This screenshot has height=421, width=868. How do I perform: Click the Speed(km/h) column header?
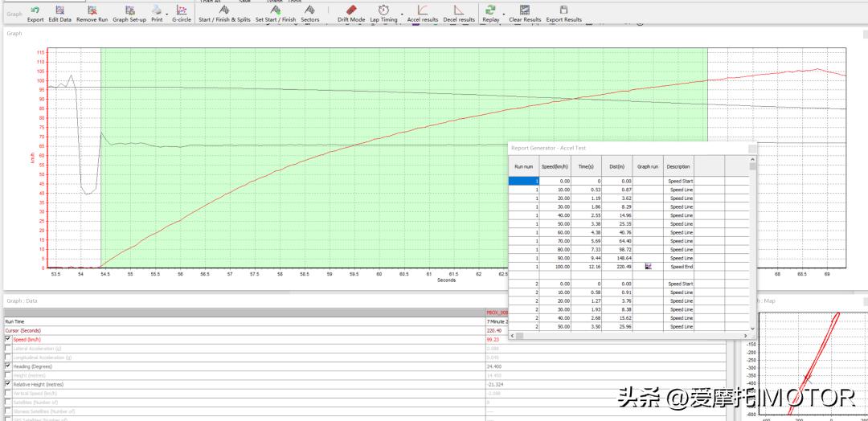pyautogui.click(x=555, y=166)
